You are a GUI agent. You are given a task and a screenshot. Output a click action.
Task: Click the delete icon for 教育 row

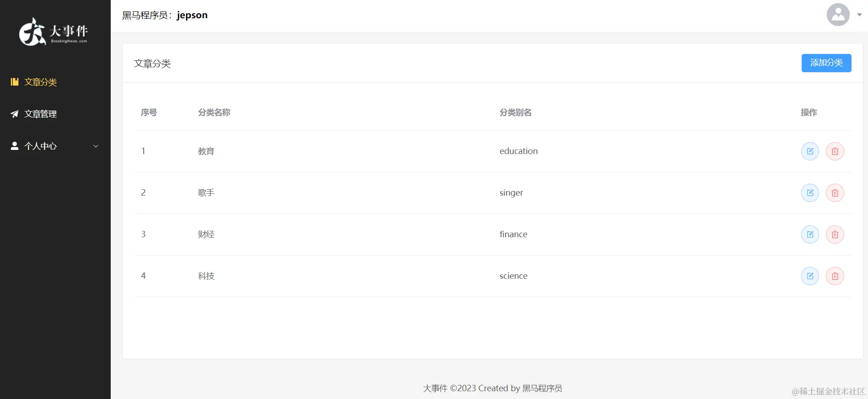835,151
